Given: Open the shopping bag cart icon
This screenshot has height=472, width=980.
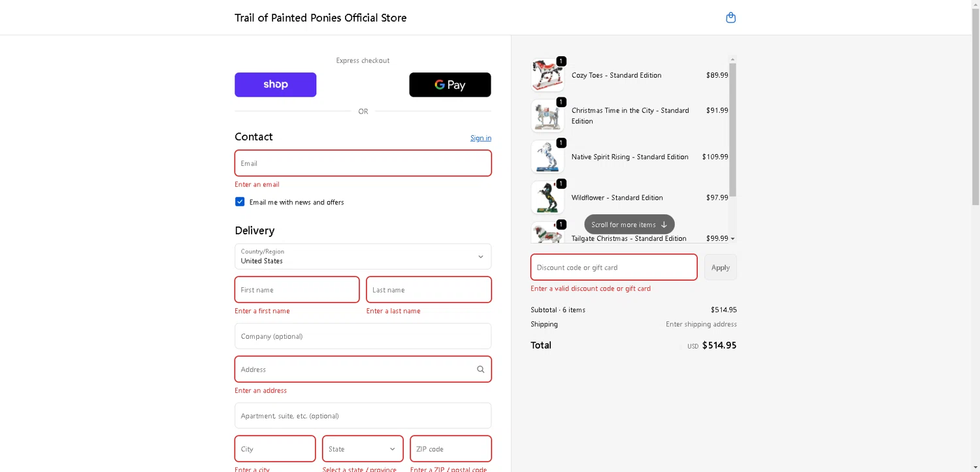Looking at the screenshot, I should (x=730, y=18).
